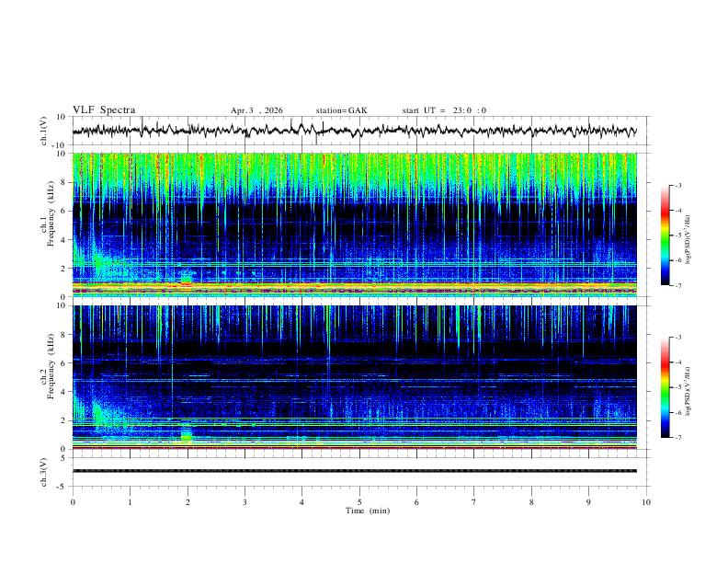Click ch.1 color bar "log(PSD)(V²/Hz)" label

coord(688,240)
